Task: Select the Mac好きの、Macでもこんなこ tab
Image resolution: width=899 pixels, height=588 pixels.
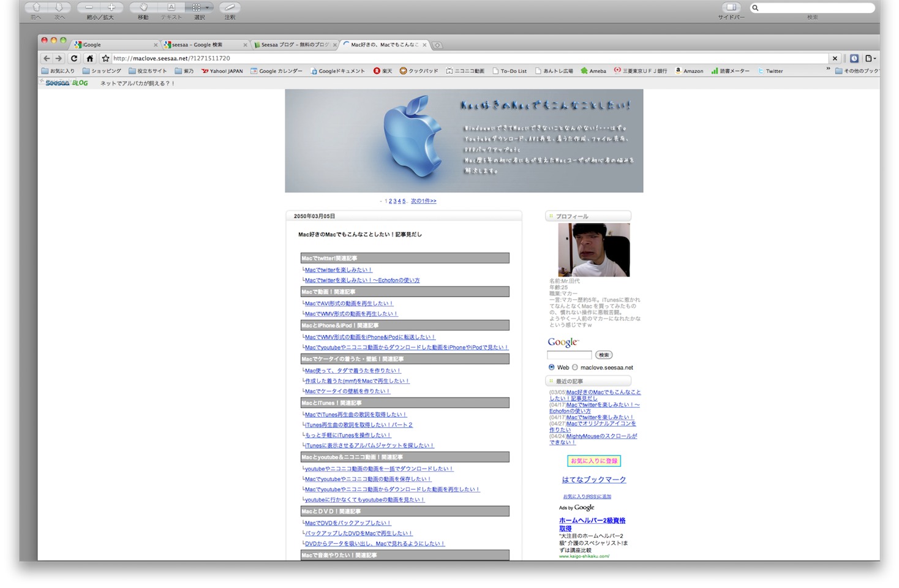Action: point(385,45)
